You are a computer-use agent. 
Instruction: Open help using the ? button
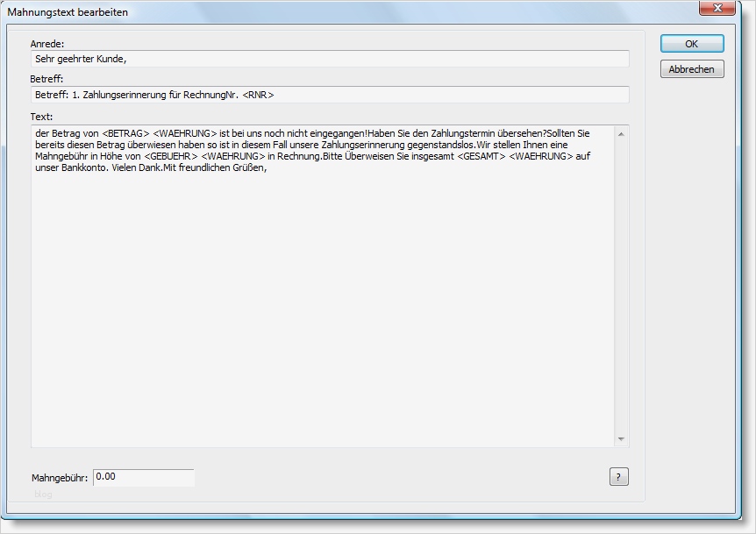click(x=619, y=476)
